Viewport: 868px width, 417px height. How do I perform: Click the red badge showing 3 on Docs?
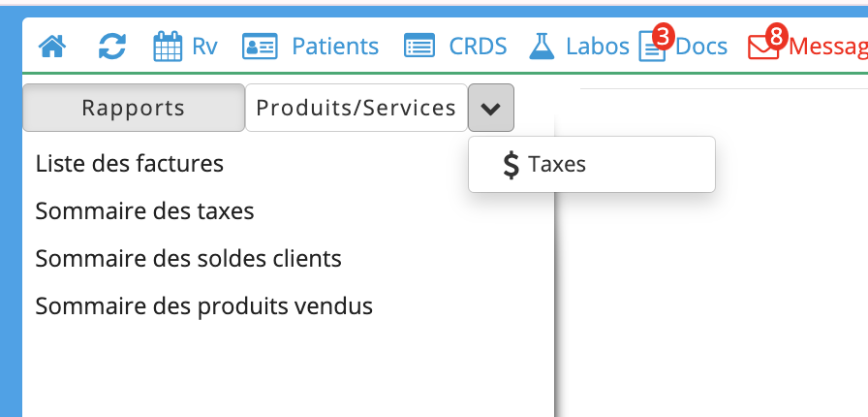[x=664, y=37]
